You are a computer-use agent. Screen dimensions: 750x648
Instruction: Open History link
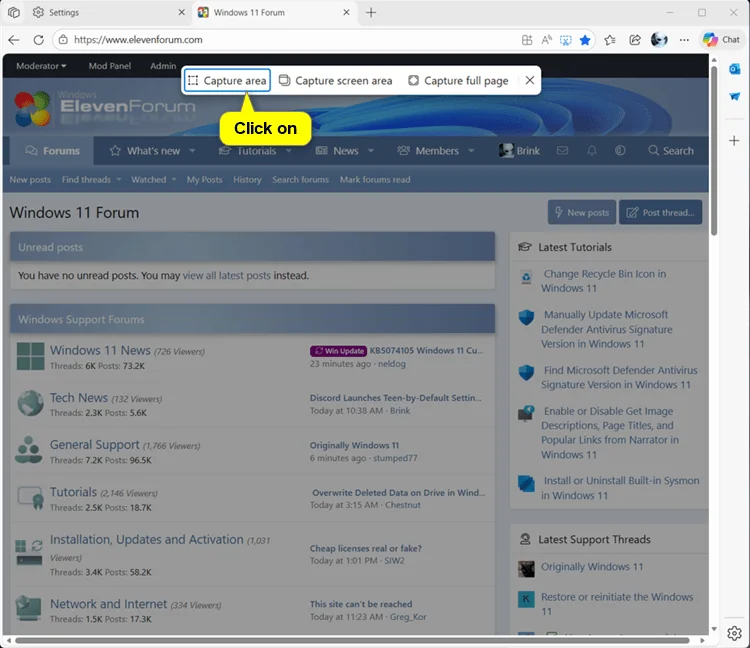[247, 180]
